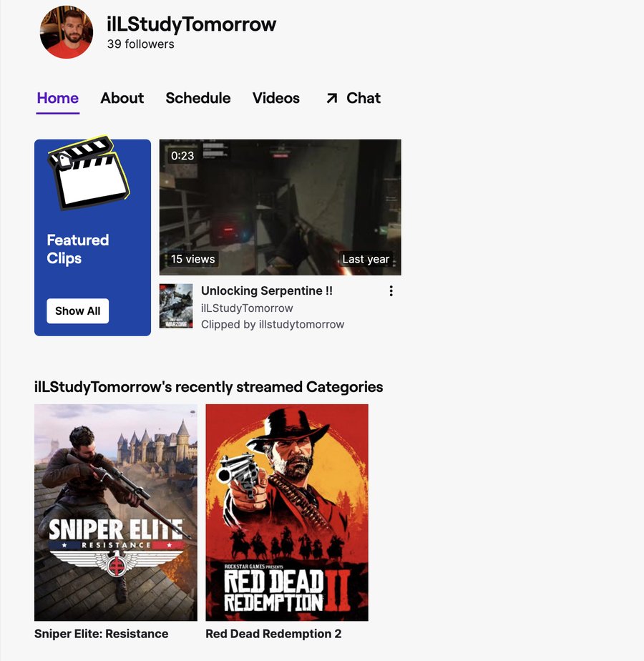
Task: Switch to the About tab
Action: coord(122,98)
